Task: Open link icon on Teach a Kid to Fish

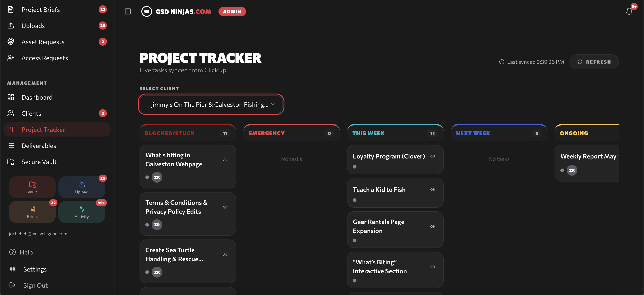Action: [432, 190]
